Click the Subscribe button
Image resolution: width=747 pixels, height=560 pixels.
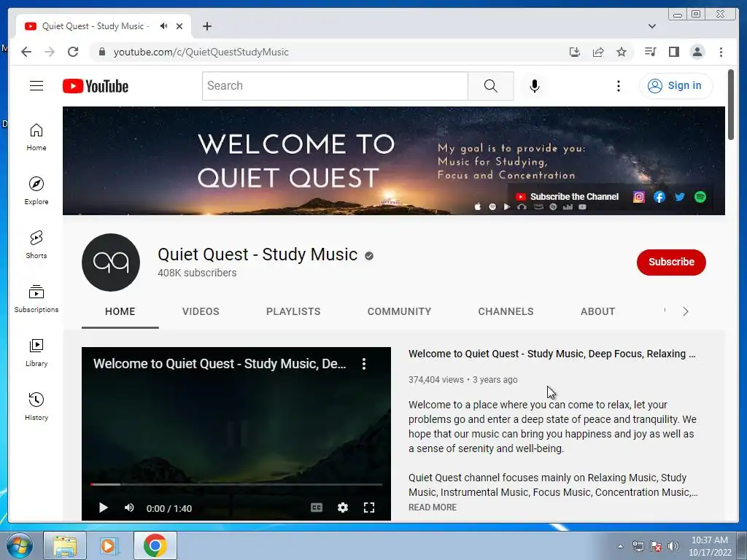point(671,262)
